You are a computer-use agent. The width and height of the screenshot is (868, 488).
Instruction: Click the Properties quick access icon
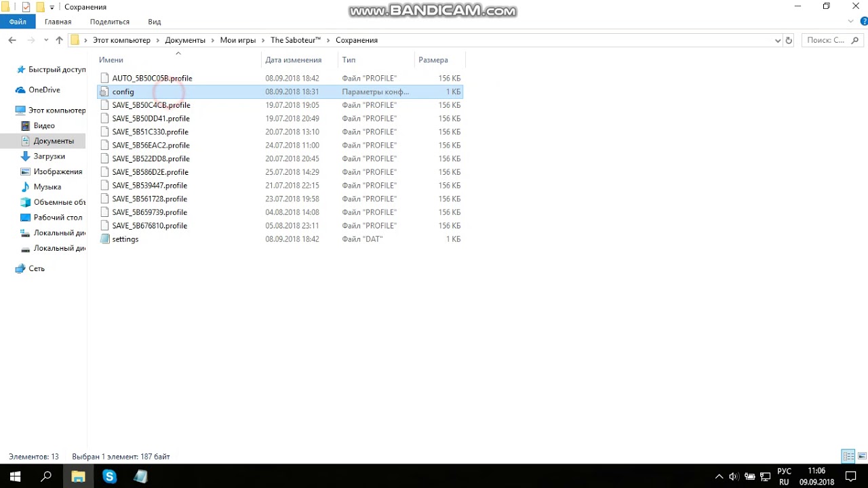(26, 7)
